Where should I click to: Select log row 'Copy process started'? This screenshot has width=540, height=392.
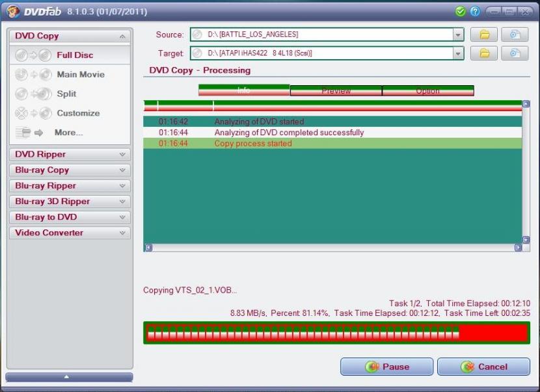pyautogui.click(x=332, y=144)
